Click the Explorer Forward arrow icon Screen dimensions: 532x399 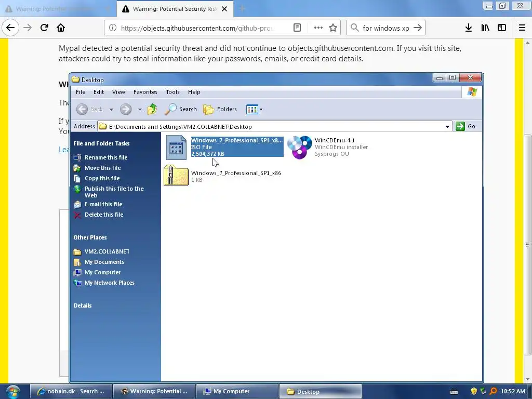click(x=126, y=109)
